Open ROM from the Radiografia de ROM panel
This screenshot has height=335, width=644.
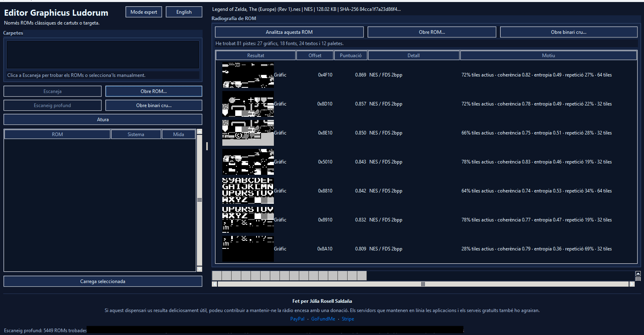[432, 32]
